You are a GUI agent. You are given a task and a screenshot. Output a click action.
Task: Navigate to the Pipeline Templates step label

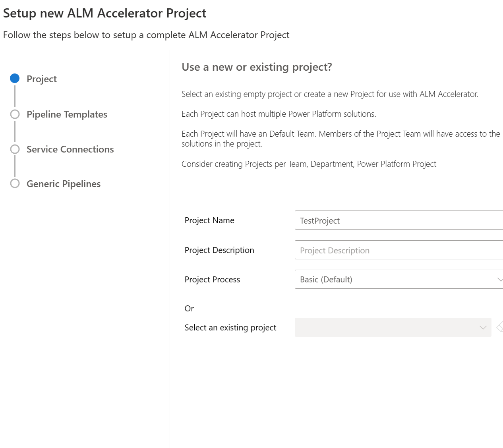tap(67, 114)
